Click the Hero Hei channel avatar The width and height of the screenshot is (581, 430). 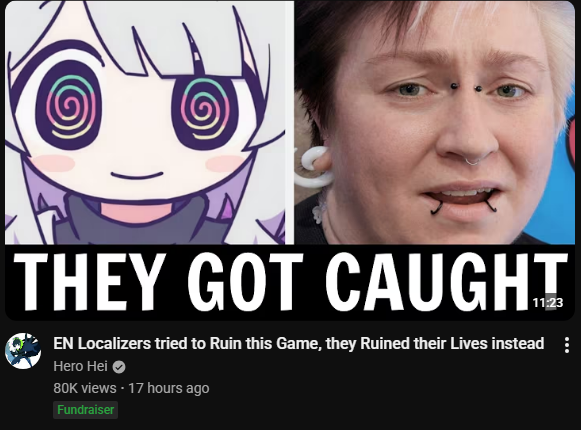(23, 351)
